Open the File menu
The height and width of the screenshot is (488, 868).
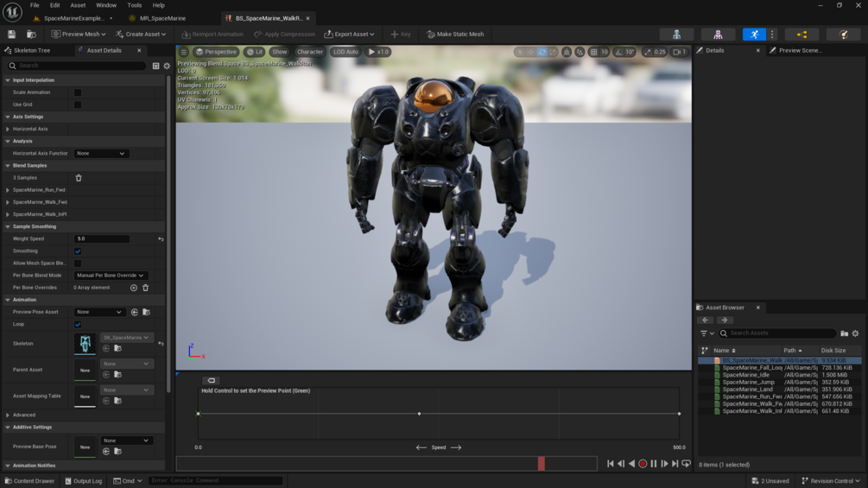[x=35, y=5]
